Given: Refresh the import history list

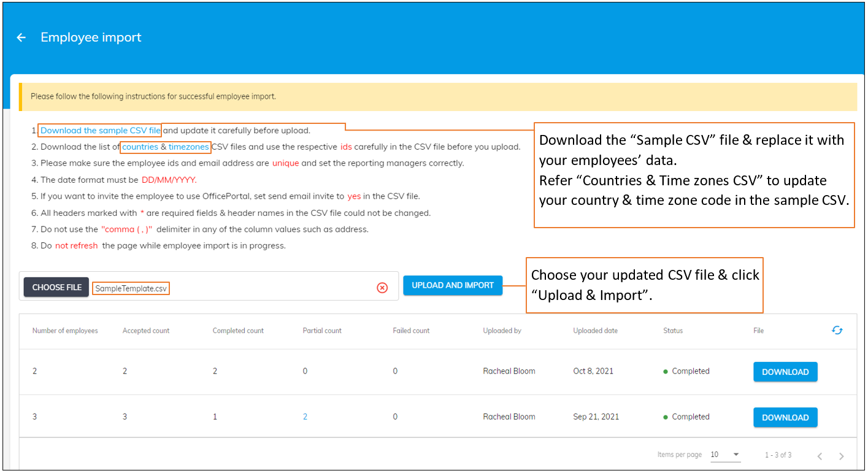Looking at the screenshot, I should coord(837,330).
